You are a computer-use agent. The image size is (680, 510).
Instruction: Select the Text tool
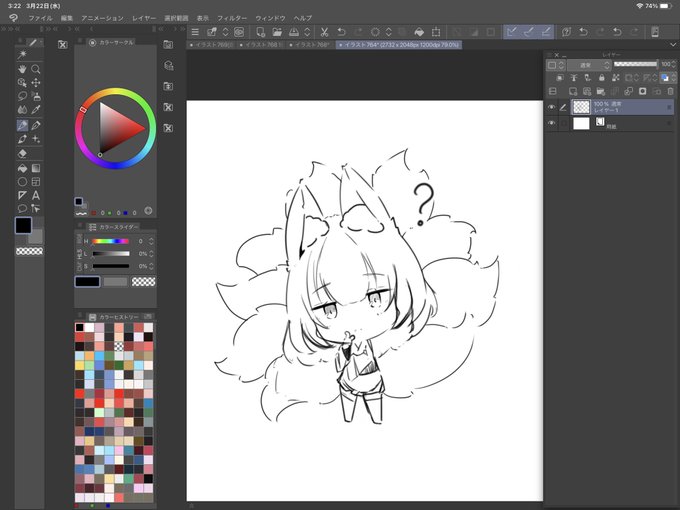(36, 195)
